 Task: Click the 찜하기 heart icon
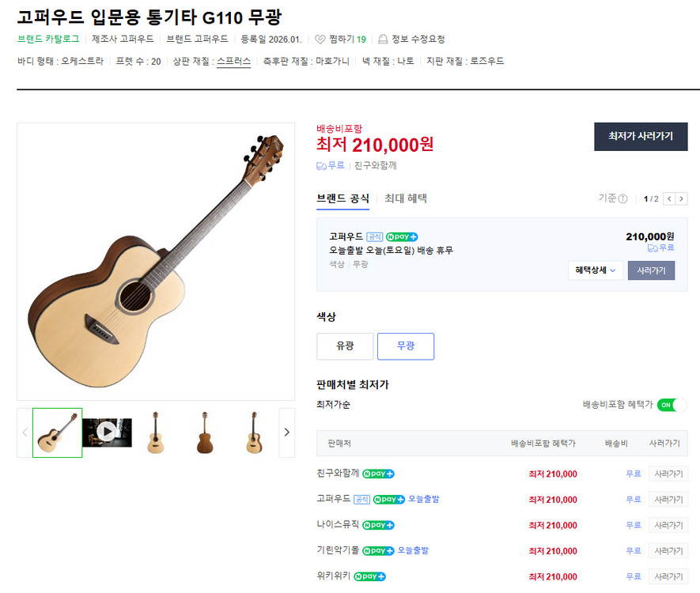[319, 38]
